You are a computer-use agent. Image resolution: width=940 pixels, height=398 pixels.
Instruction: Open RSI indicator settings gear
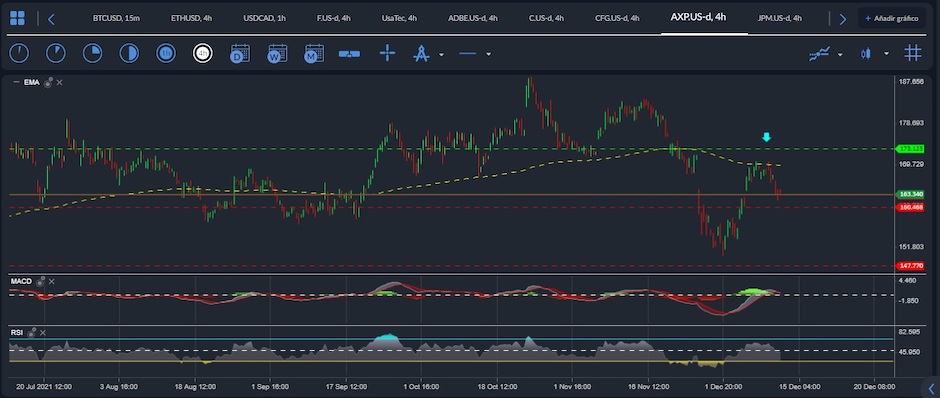pos(31,332)
